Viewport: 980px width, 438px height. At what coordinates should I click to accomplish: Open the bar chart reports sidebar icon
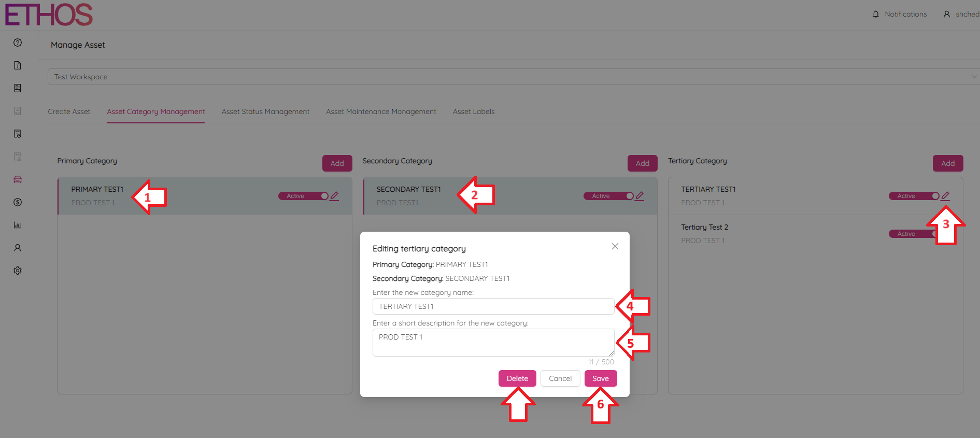[x=18, y=225]
